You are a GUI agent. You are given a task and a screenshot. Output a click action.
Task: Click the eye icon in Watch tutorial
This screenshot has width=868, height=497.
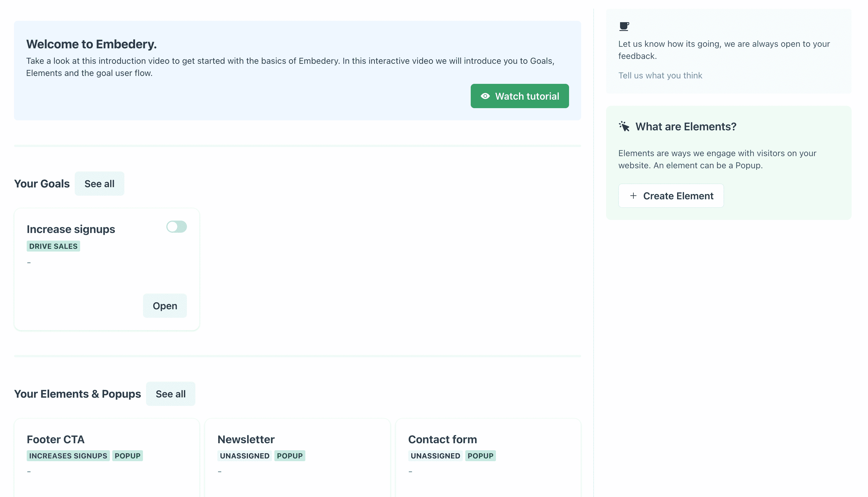[485, 96]
